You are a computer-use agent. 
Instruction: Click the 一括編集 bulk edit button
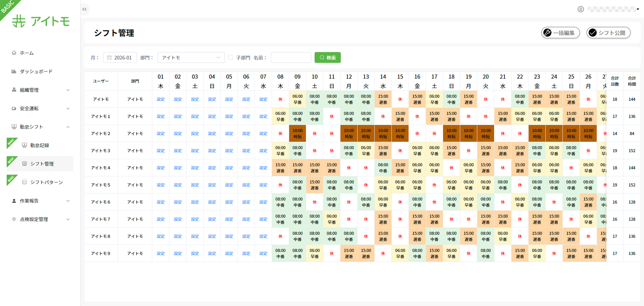pyautogui.click(x=560, y=33)
